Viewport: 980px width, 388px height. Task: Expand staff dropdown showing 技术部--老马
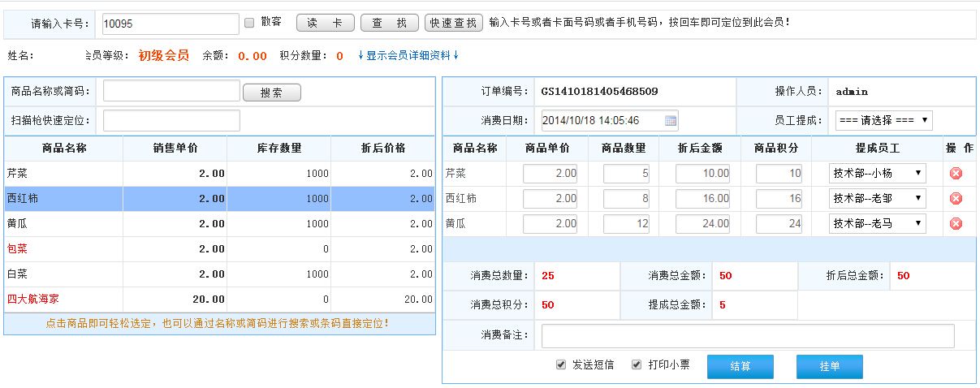pos(877,223)
